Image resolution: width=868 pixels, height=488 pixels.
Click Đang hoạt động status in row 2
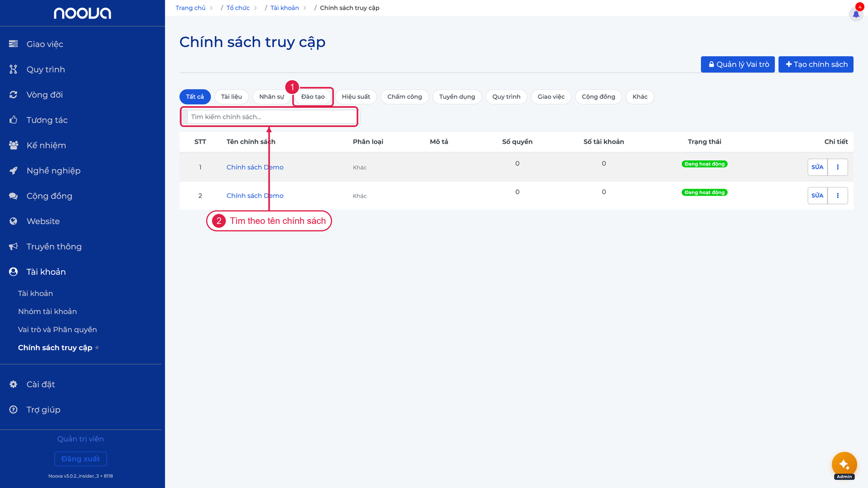click(705, 192)
